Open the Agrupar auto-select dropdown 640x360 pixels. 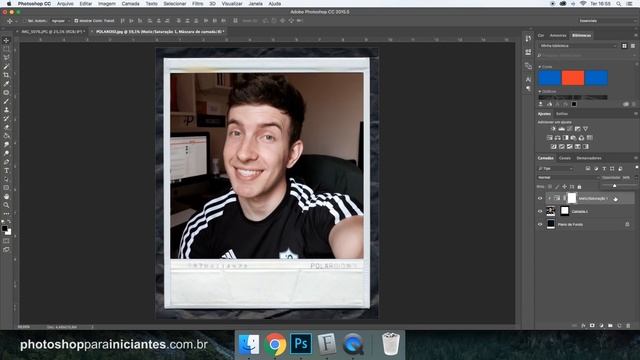click(x=60, y=20)
